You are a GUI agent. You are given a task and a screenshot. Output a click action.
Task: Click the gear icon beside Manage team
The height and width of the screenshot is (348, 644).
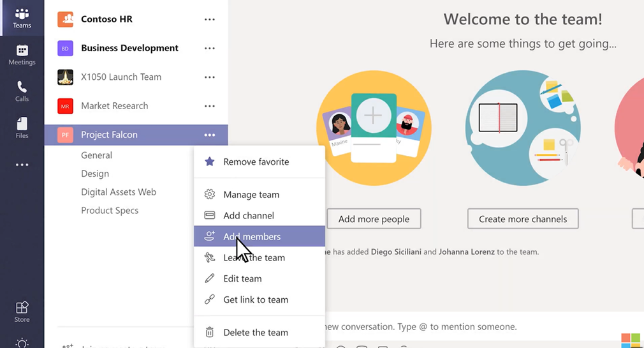click(x=210, y=194)
